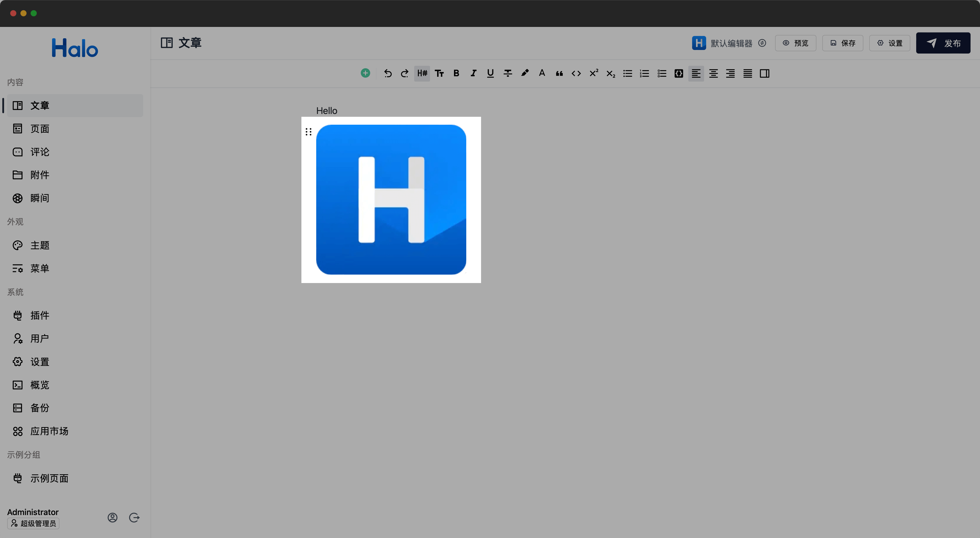Click the redo arrow icon
Image resolution: width=980 pixels, height=538 pixels.
point(405,73)
